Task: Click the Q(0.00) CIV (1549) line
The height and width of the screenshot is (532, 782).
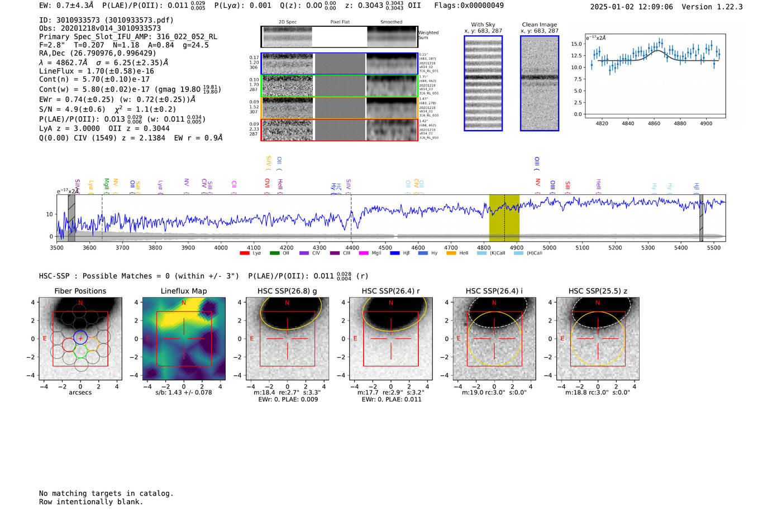Action: coord(131,138)
